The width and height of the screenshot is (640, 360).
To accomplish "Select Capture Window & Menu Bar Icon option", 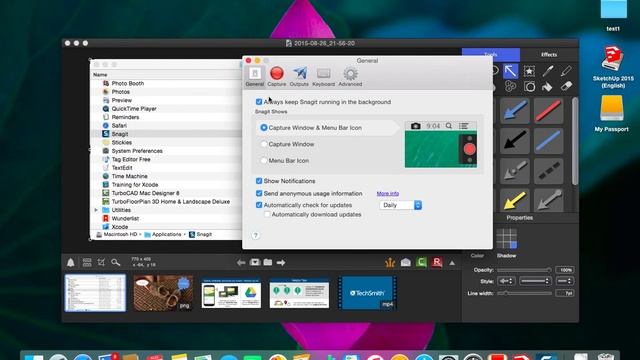I will click(264, 128).
